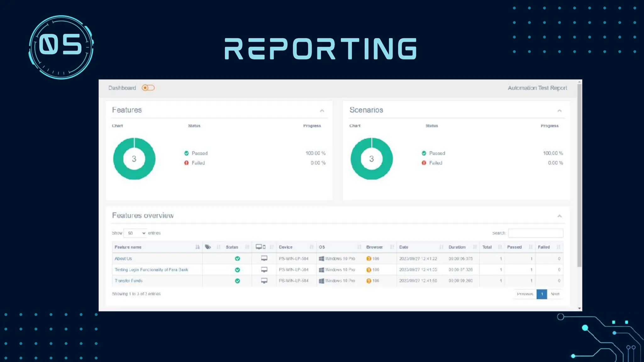
Task: Toggle the Dashboard theme switch
Action: tap(148, 88)
